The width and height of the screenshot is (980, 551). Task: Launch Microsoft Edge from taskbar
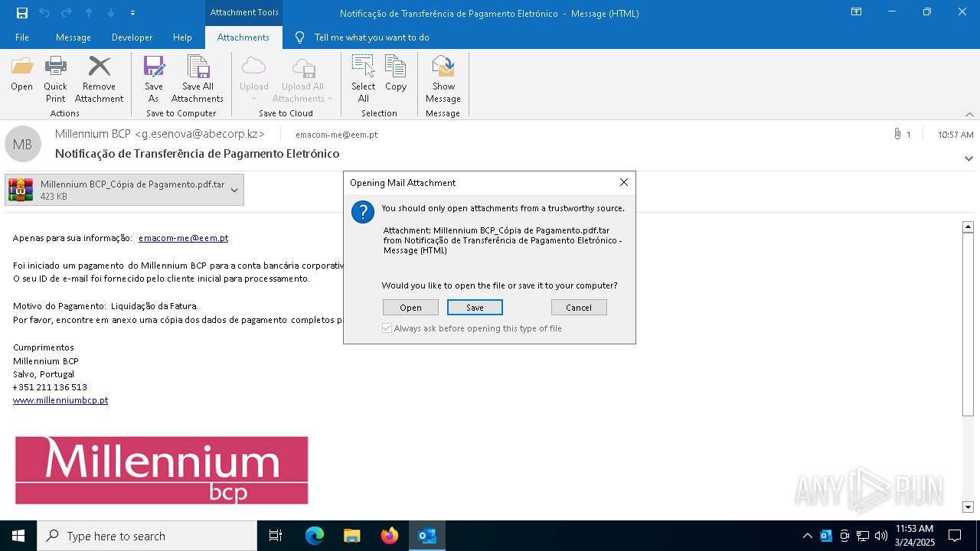pos(315,536)
